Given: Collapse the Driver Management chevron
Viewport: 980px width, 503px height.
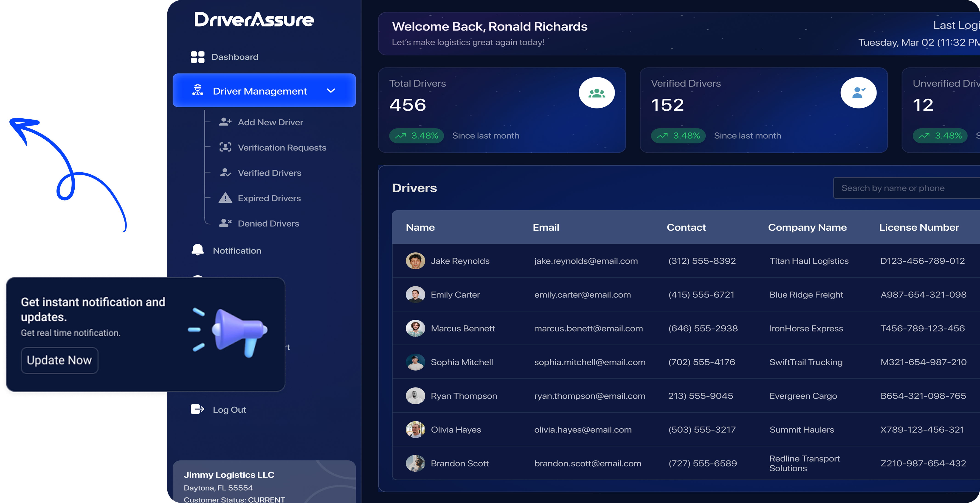Looking at the screenshot, I should point(331,91).
